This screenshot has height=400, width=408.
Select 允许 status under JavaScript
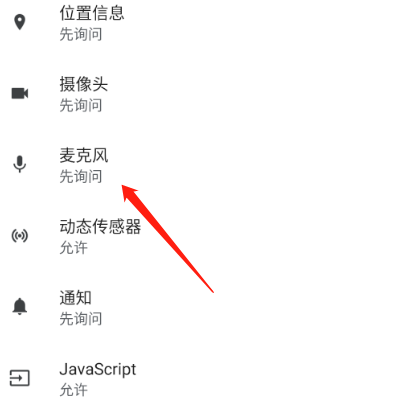[74, 390]
